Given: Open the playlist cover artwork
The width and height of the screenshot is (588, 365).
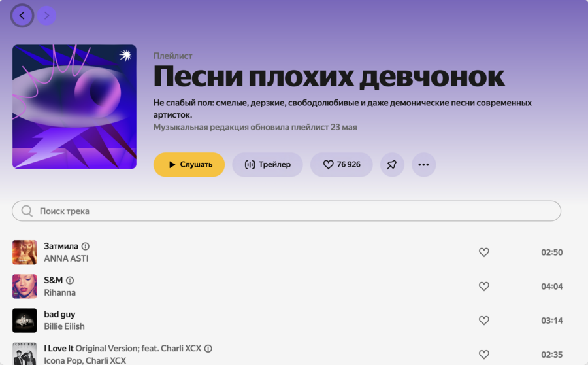Looking at the screenshot, I should point(74,107).
